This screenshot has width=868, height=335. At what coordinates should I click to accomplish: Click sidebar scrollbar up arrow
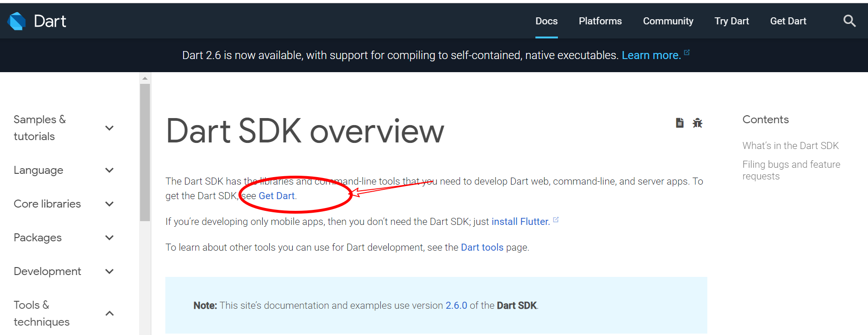tap(145, 78)
